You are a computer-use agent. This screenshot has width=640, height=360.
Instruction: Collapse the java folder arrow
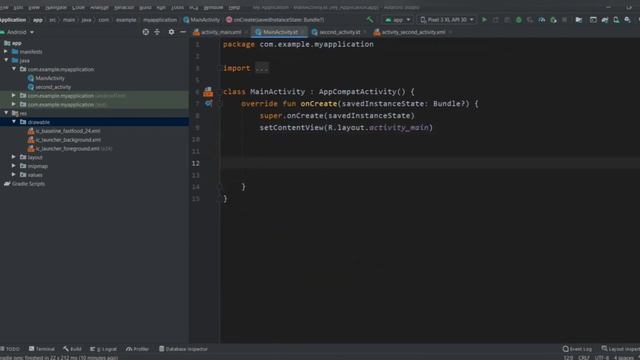(6, 60)
